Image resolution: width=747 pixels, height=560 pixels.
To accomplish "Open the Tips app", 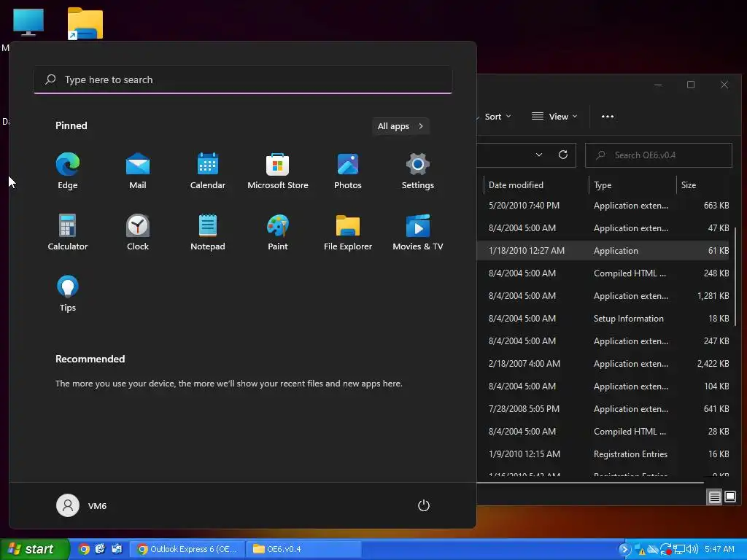I will pyautogui.click(x=68, y=293).
